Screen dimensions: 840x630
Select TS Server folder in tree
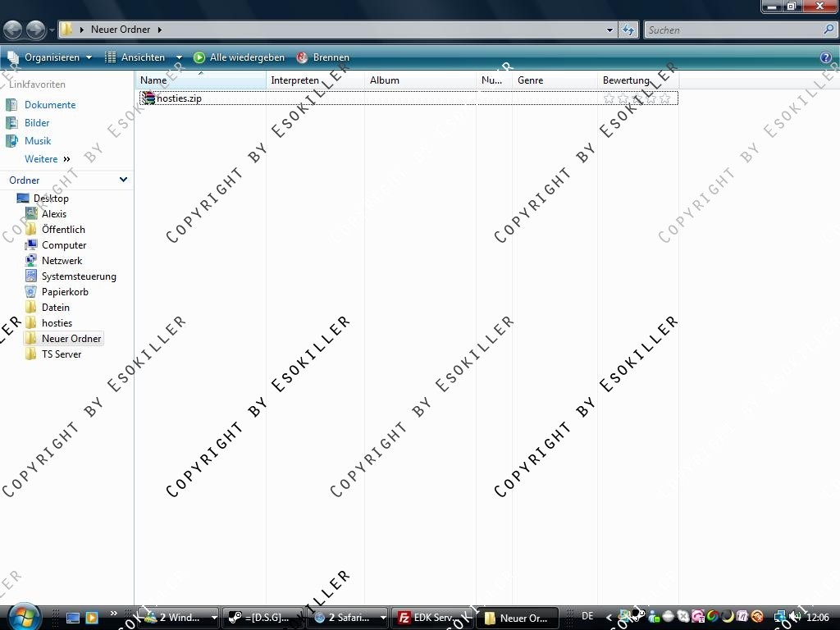62,354
